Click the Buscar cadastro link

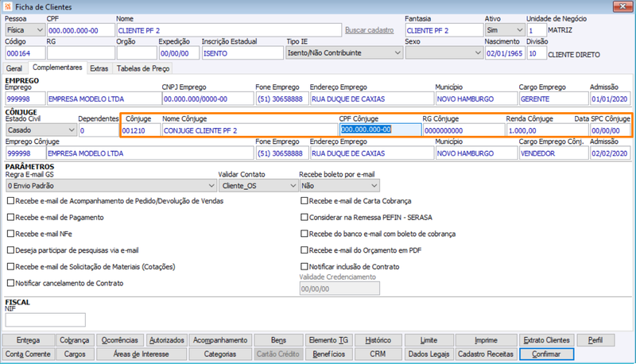[x=369, y=30]
